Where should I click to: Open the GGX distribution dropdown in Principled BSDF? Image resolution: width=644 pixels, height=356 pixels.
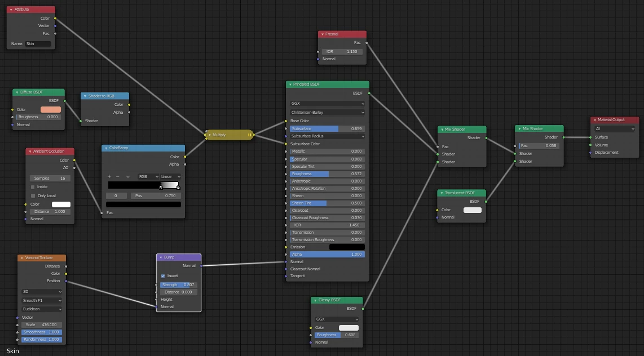tap(327, 104)
